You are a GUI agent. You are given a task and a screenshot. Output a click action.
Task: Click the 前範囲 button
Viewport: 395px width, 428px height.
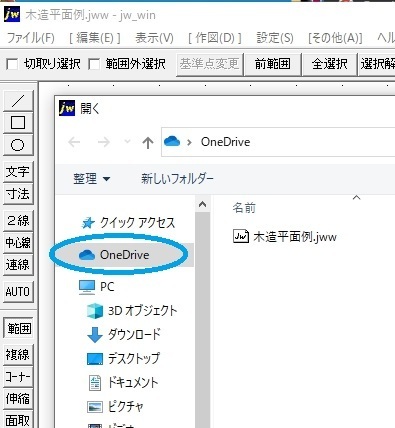(272, 64)
